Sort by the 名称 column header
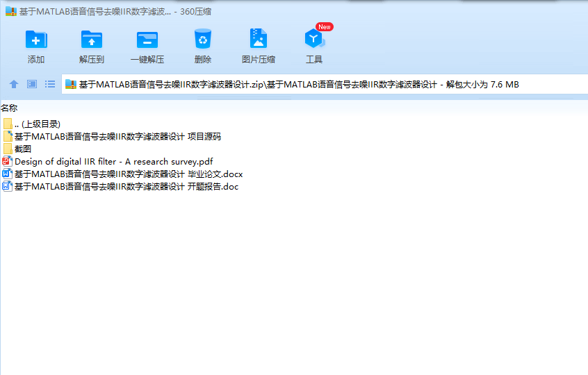The width and height of the screenshot is (588, 375). 9,108
